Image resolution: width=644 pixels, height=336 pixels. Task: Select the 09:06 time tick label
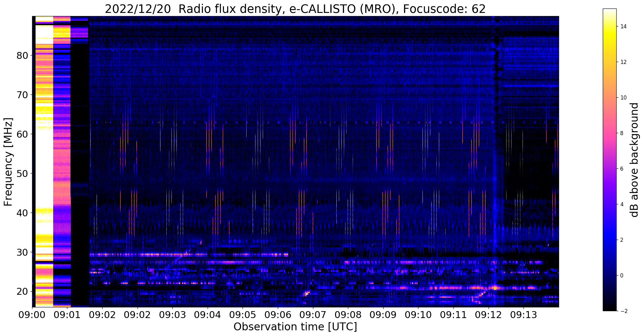[277, 315]
